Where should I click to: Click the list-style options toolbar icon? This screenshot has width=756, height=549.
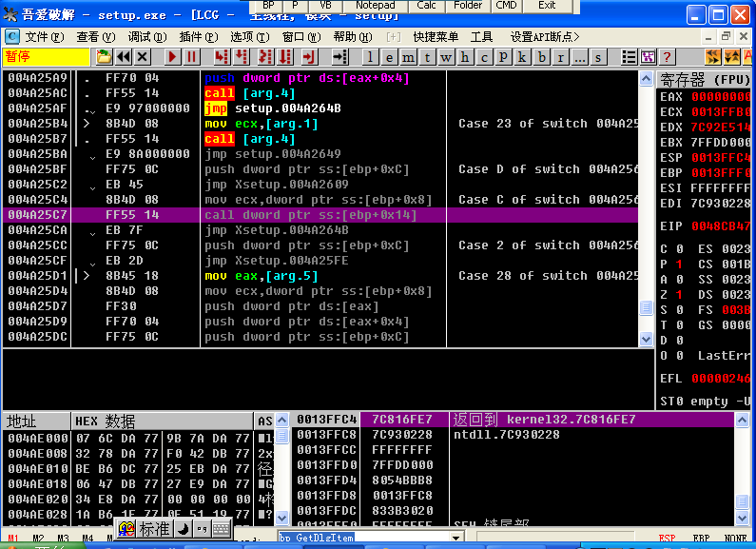click(629, 57)
